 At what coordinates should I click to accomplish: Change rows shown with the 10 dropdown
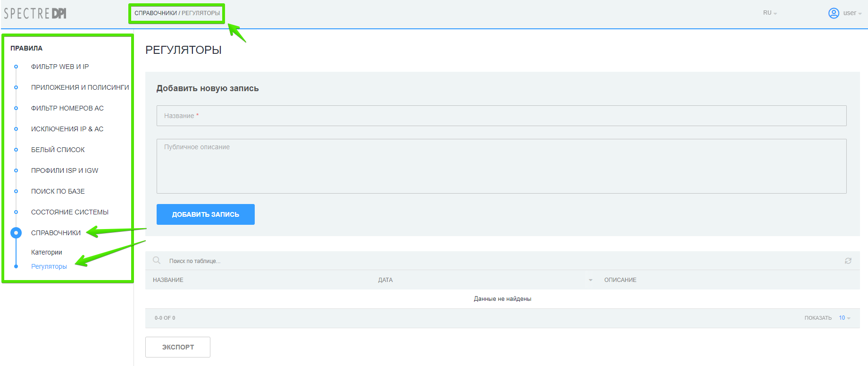point(844,318)
